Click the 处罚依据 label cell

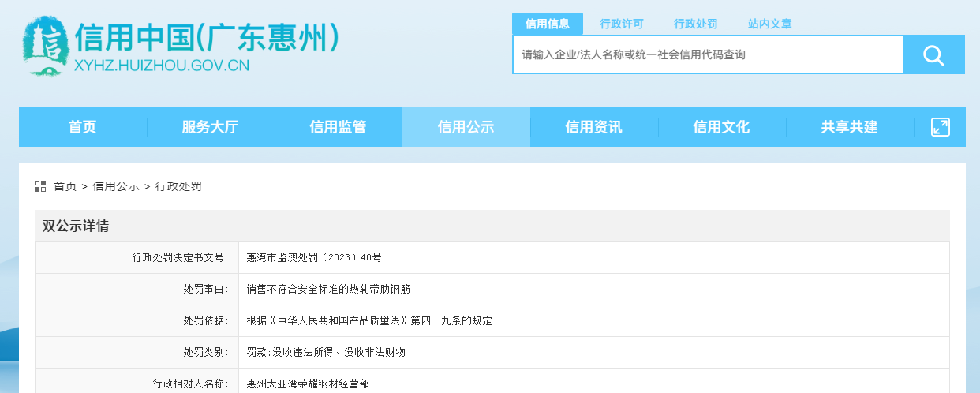click(137, 320)
